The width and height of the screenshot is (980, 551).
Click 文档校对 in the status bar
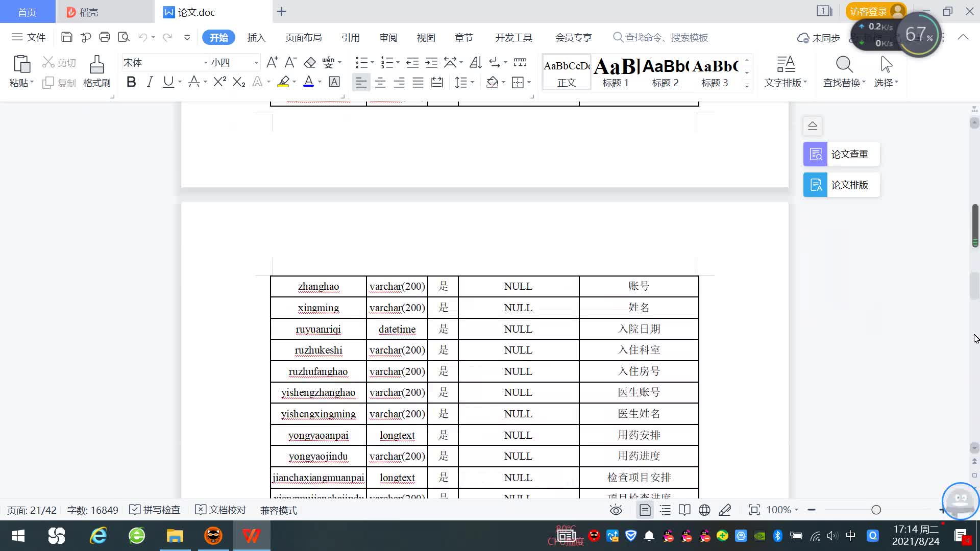pyautogui.click(x=220, y=510)
